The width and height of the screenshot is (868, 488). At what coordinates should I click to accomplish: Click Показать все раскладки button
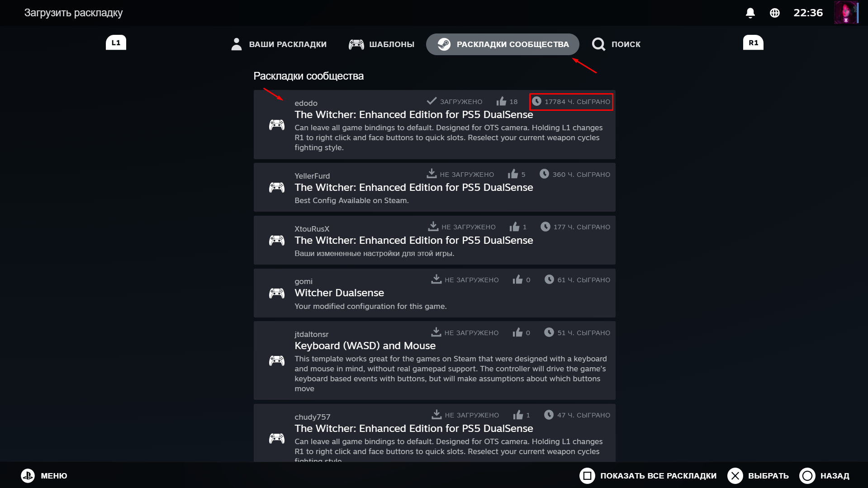click(648, 476)
